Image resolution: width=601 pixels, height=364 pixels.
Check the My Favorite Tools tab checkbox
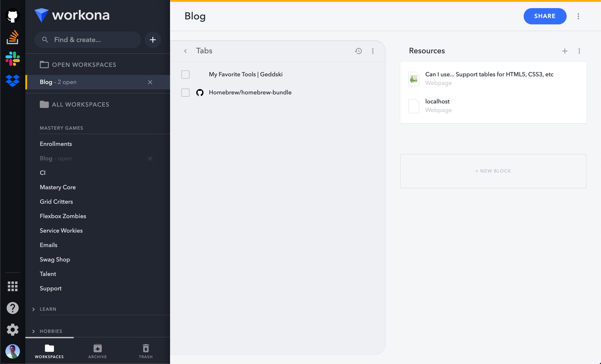point(185,74)
